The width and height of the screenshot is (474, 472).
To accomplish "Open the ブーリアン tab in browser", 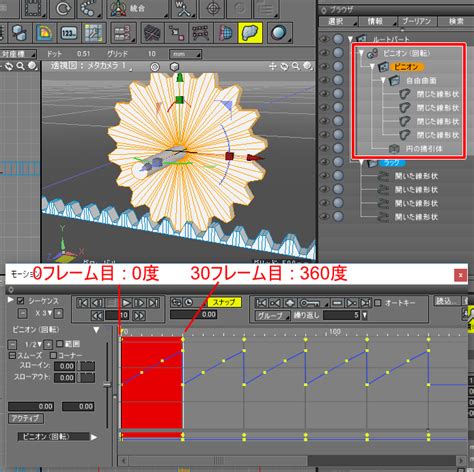I will click(417, 21).
